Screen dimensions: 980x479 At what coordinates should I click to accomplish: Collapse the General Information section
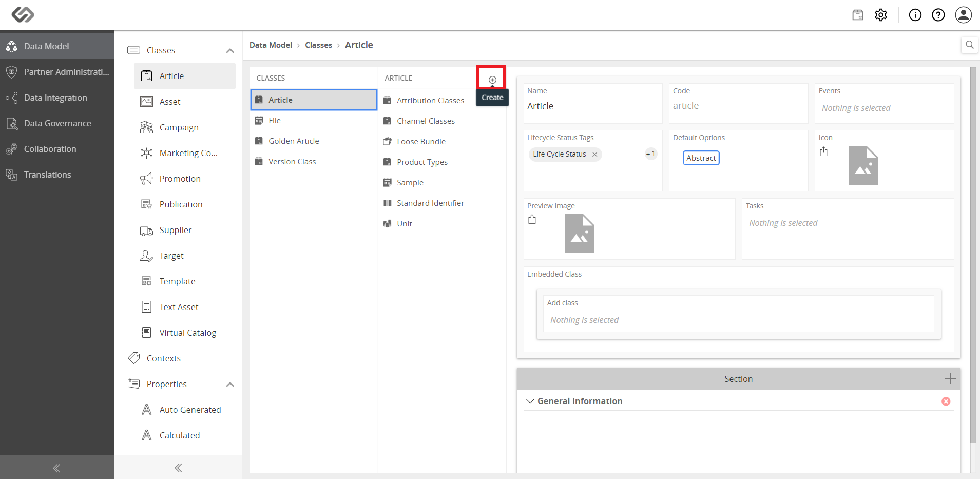pyautogui.click(x=530, y=401)
